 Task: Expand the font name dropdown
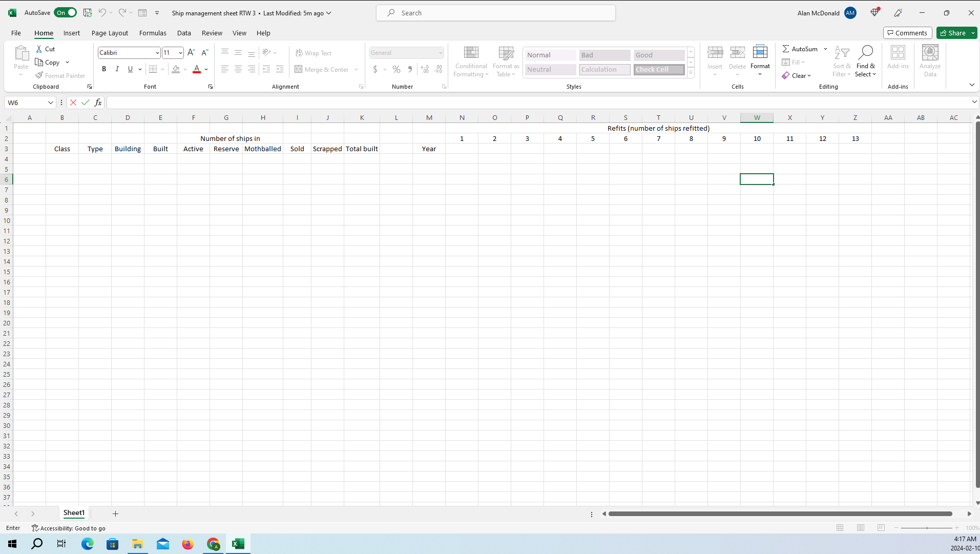pos(157,52)
